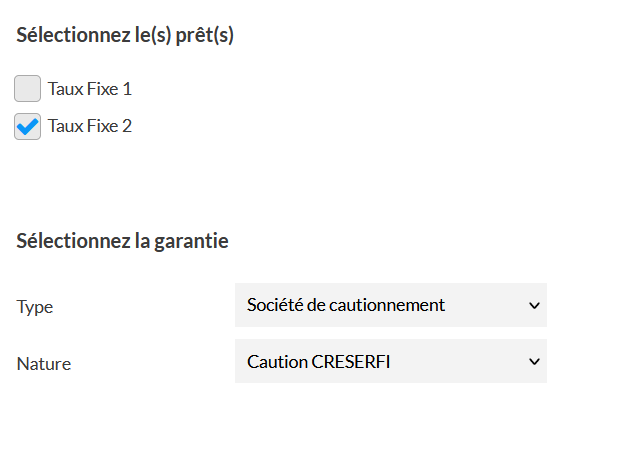The width and height of the screenshot is (617, 471).
Task: Open the Type guarantee dropdown
Action: [390, 305]
